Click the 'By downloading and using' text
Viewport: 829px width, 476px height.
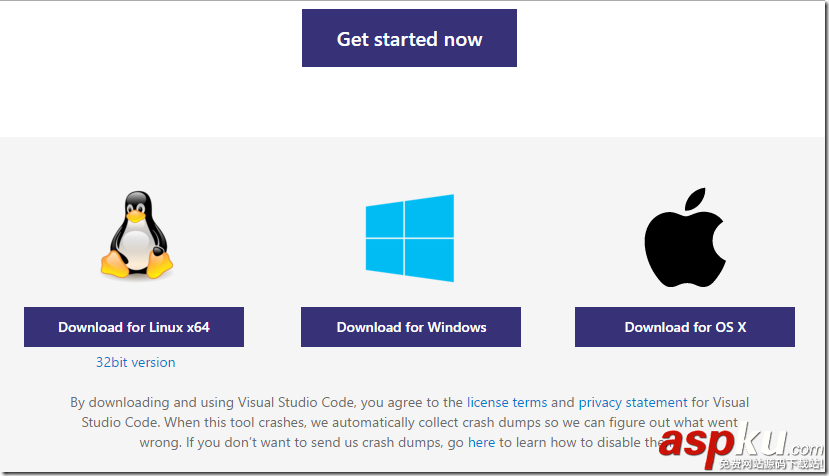[x=150, y=402]
